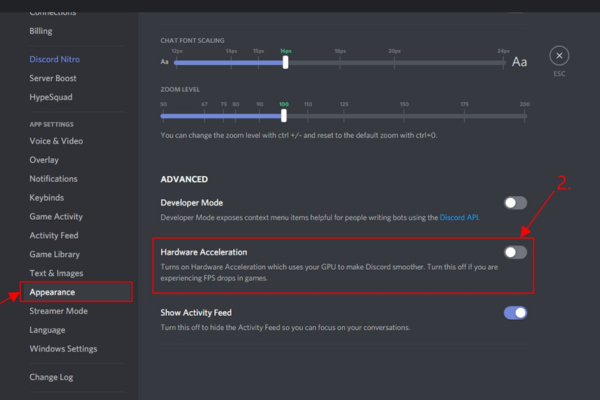600x400 pixels.
Task: Click the large Aa font icon
Action: [x=519, y=62]
